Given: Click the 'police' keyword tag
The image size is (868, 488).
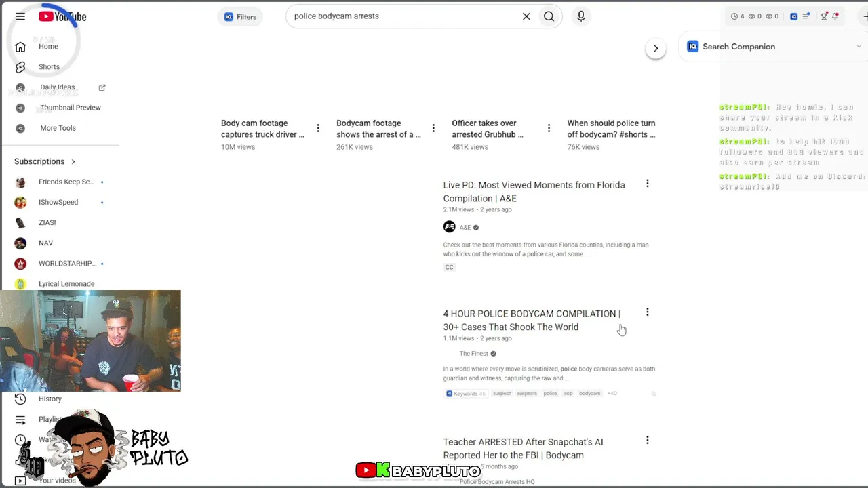Looking at the screenshot, I should click(550, 394).
